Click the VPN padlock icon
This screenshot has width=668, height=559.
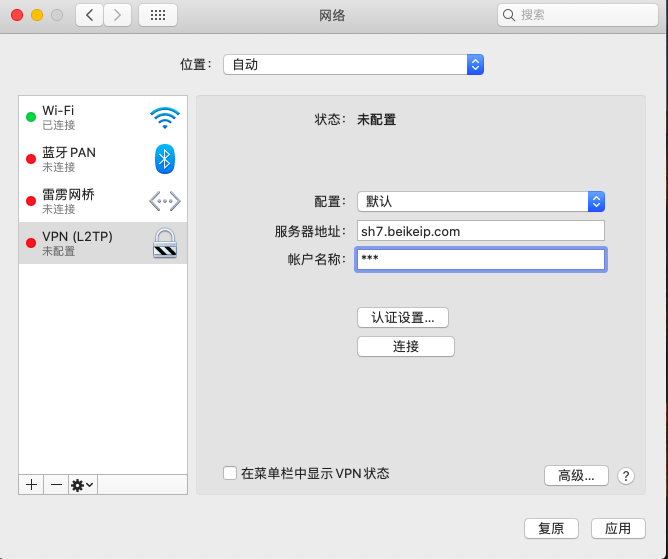tap(165, 243)
